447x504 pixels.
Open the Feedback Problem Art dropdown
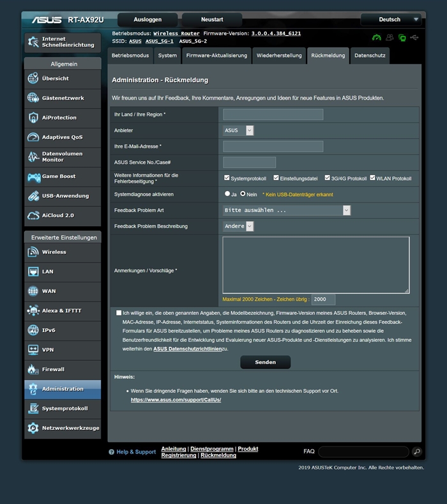(287, 210)
